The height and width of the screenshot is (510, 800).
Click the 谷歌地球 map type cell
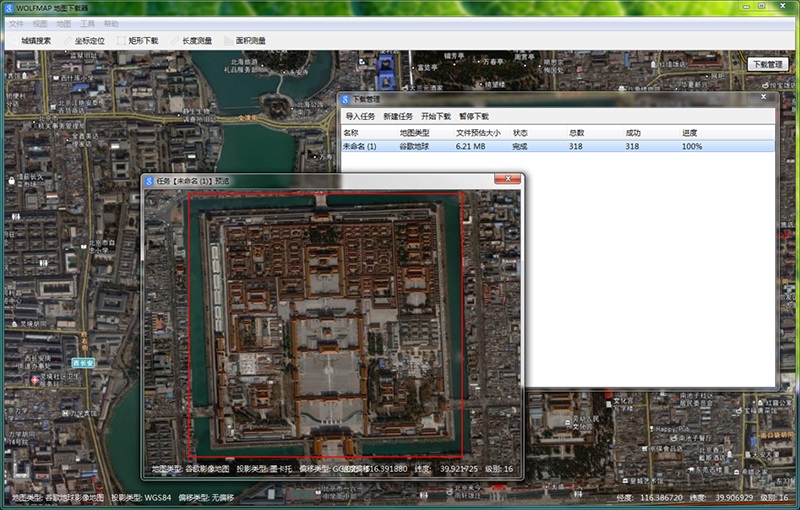pyautogui.click(x=414, y=146)
